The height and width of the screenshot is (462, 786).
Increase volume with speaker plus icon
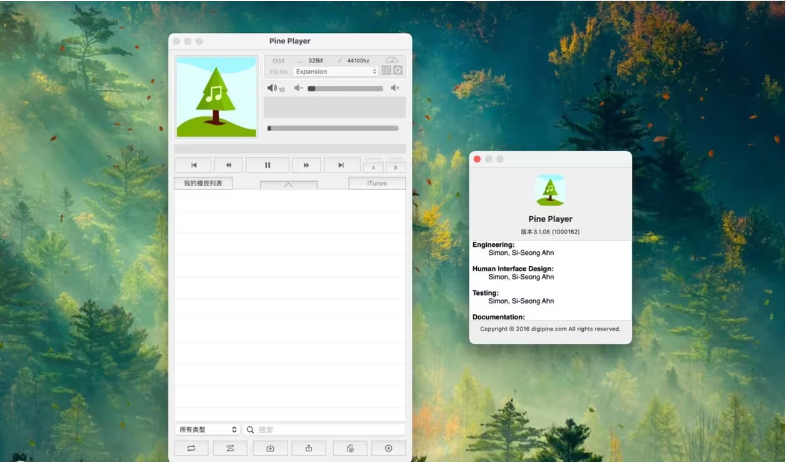click(x=395, y=88)
